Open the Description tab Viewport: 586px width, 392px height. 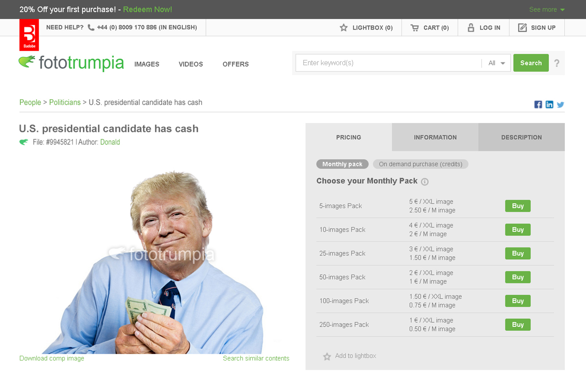pos(522,137)
